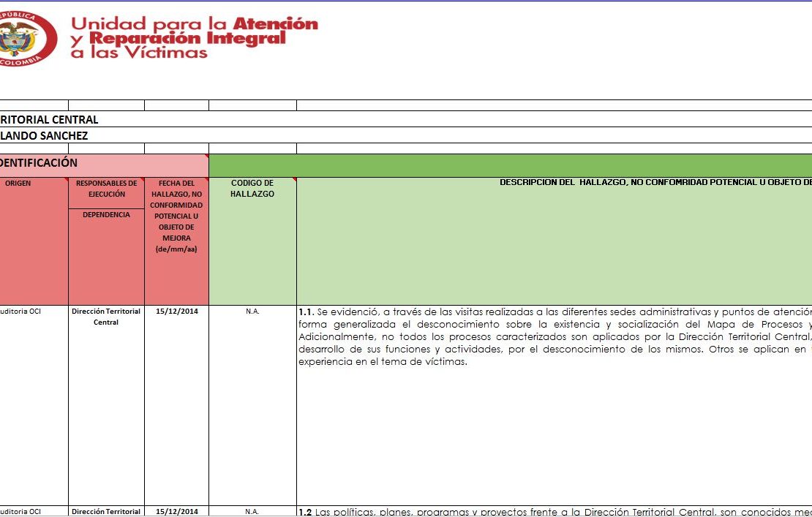Image resolution: width=812 pixels, height=517 pixels.
Task: Select 'Auditoria OCI' cell in row 1.1
Action: coord(34,405)
